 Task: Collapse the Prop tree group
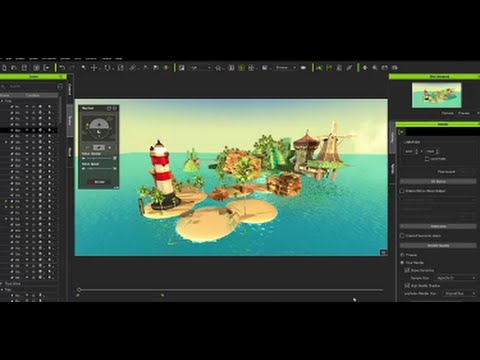click(2, 101)
